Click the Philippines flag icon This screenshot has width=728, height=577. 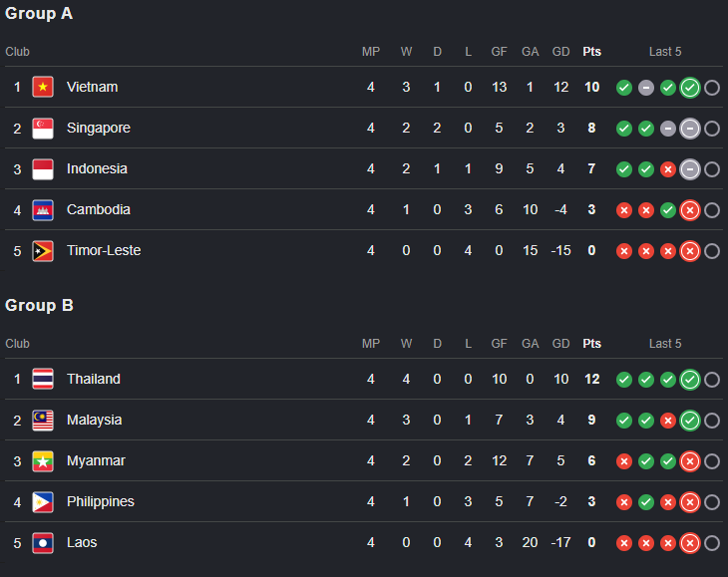[43, 502]
